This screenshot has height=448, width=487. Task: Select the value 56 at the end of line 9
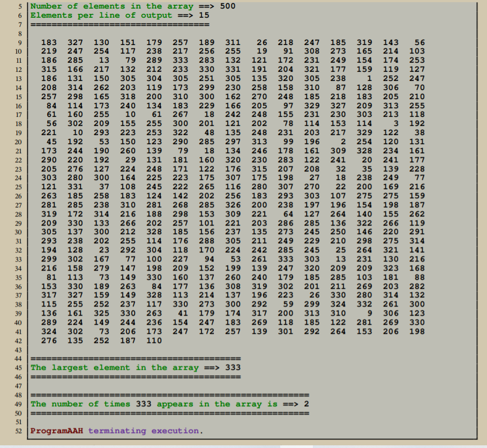coord(419,42)
